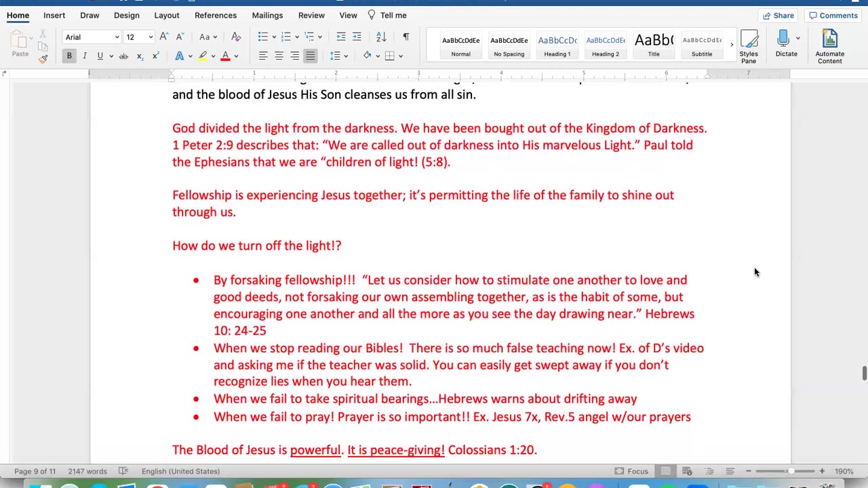
Task: Click the zoom out minus button
Action: coord(749,471)
